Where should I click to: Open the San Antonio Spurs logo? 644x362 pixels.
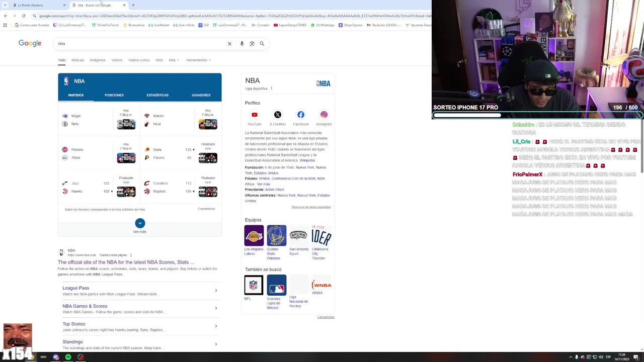point(299,235)
